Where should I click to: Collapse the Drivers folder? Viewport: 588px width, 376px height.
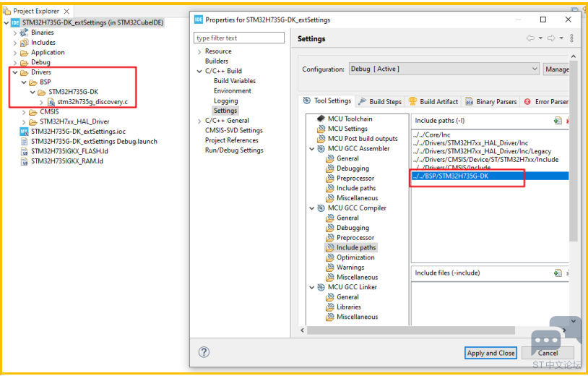point(15,72)
